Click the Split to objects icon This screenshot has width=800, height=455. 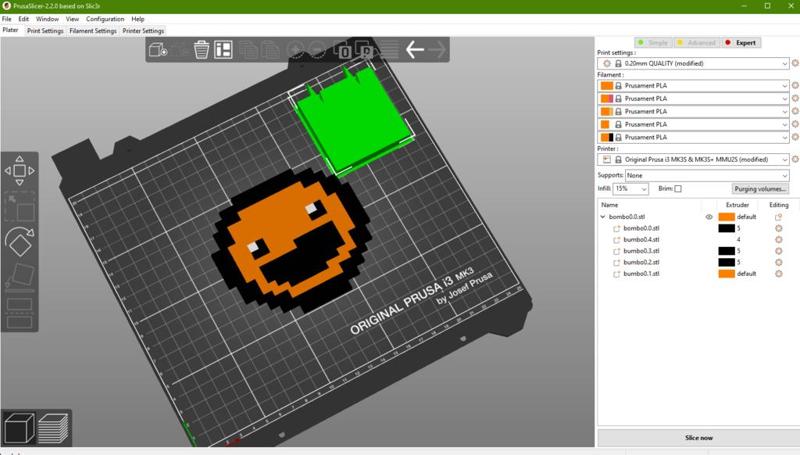(x=343, y=50)
